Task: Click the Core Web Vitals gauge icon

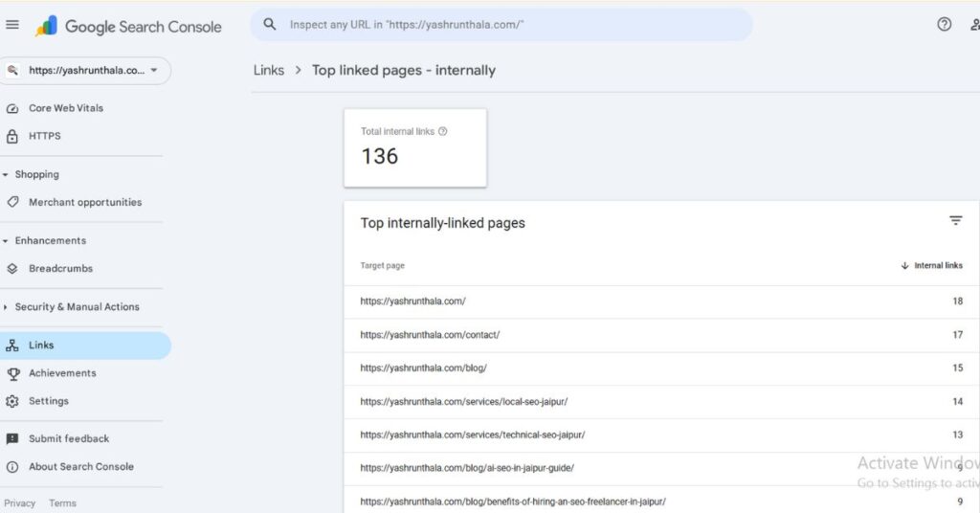Action: [11, 109]
